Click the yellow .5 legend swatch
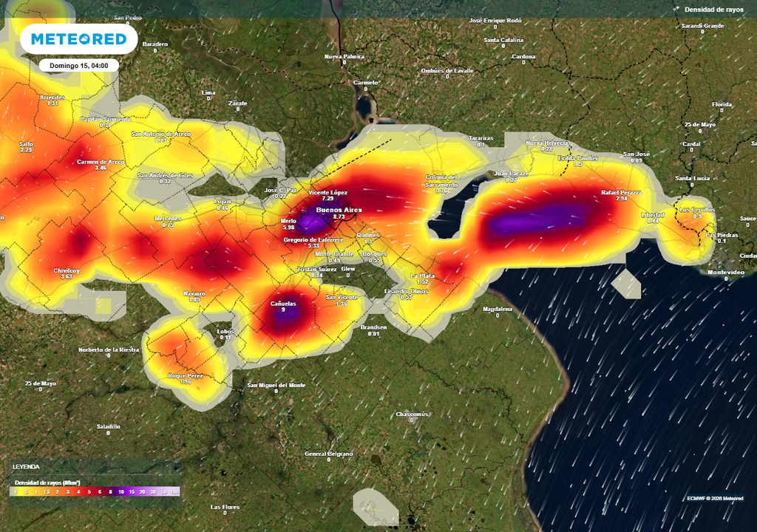 click(x=26, y=491)
